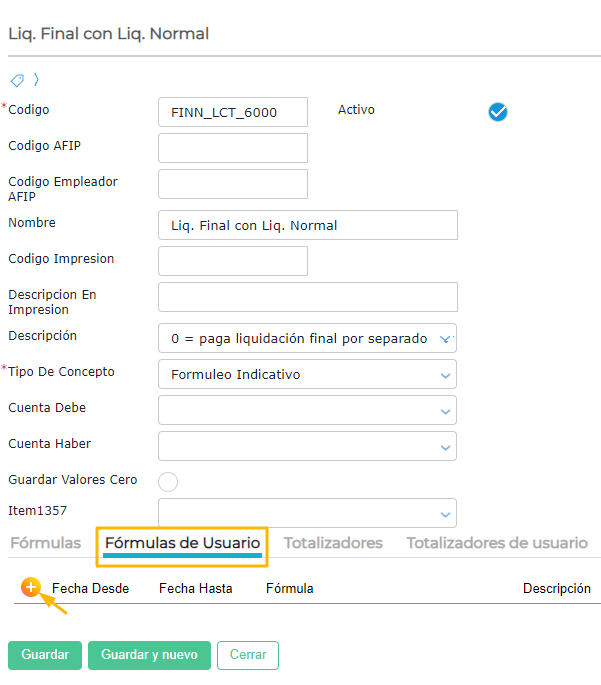Click the tag icon below the title

point(17,80)
